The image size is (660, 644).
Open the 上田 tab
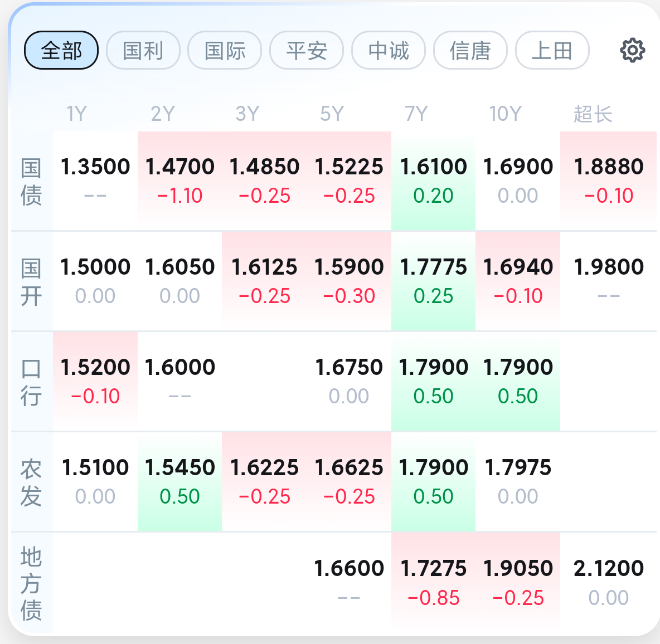point(552,51)
